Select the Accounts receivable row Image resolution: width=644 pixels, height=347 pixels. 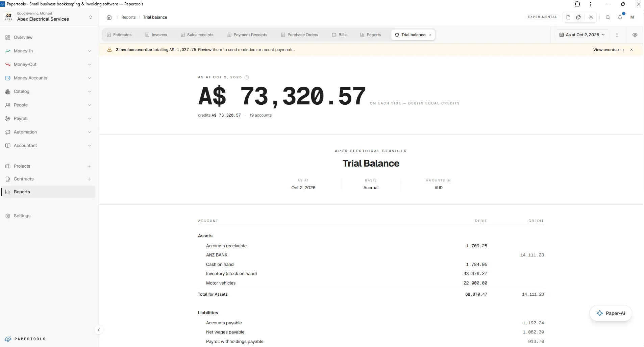point(371,246)
